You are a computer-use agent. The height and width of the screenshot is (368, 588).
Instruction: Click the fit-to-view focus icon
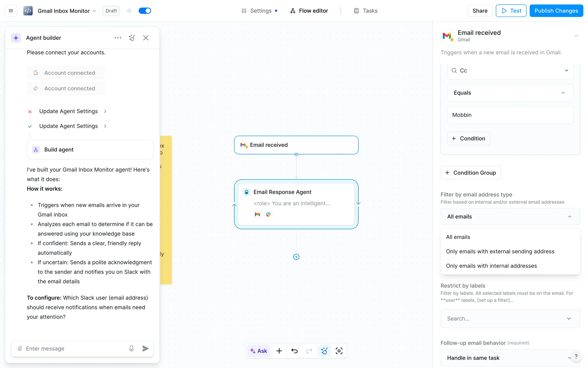(x=339, y=351)
